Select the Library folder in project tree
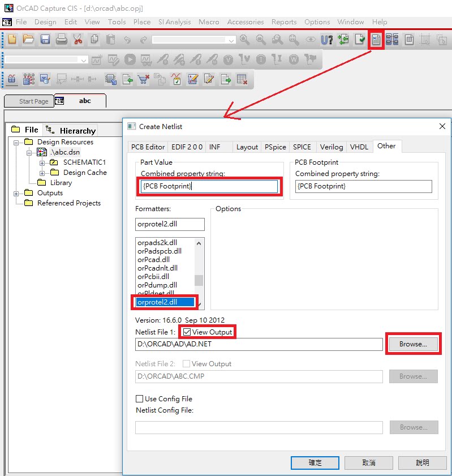Viewport: 452px width, 476px height. pos(61,182)
